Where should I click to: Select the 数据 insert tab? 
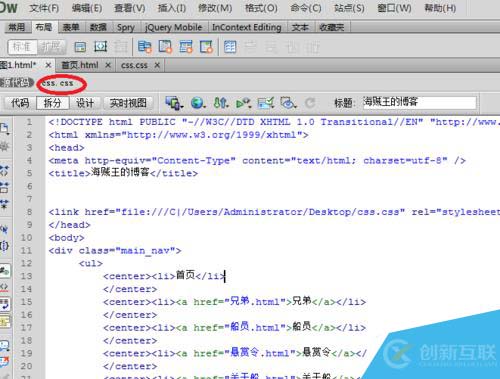(98, 27)
